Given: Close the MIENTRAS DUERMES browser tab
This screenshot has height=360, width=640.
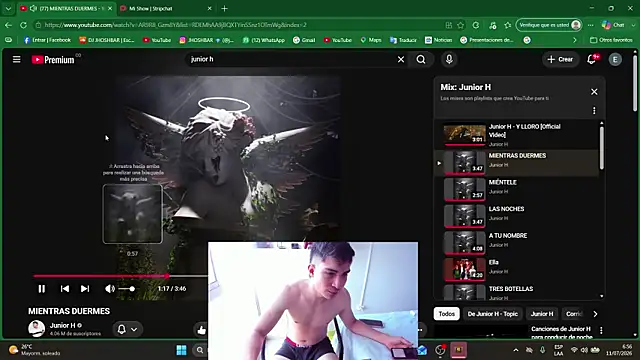Looking at the screenshot, I should [x=110, y=9].
